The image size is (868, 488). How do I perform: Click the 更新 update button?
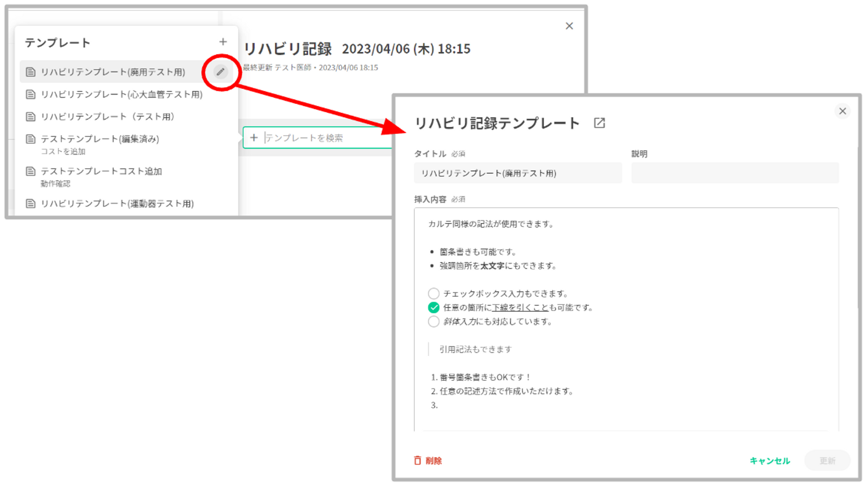coord(827,461)
